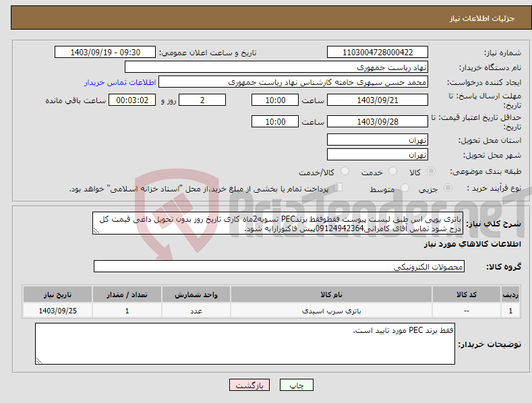532x403 pixels.
Task: Click the باتری سرب اسیدی table cell
Action: [331, 311]
